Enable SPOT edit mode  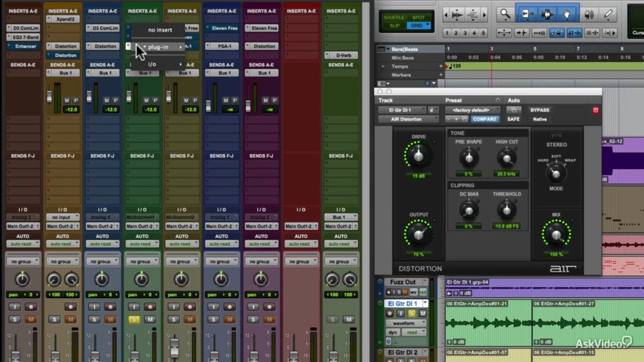coord(418,17)
